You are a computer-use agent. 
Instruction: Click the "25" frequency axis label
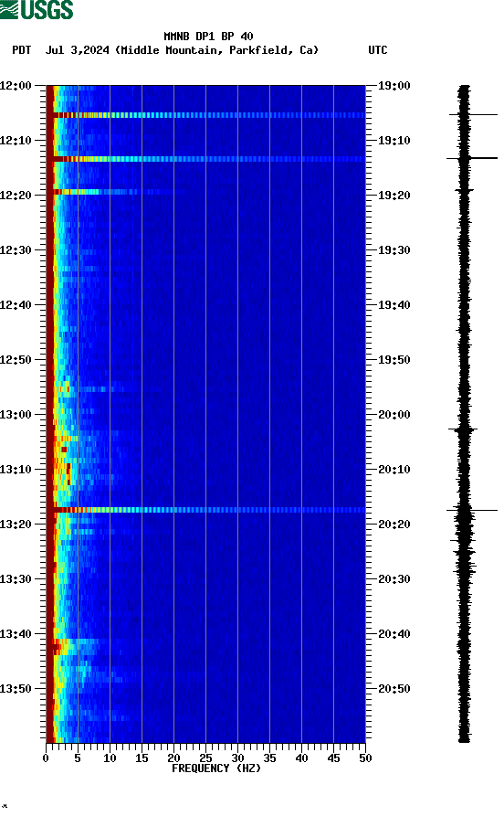click(205, 758)
